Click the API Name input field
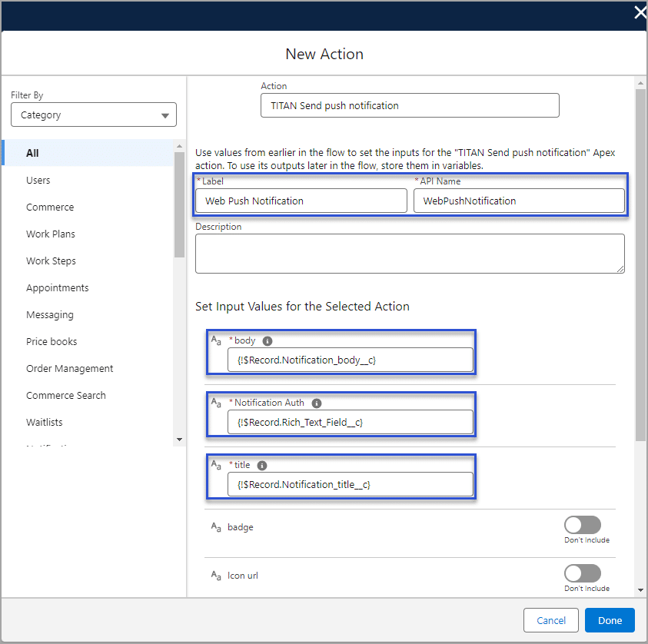The height and width of the screenshot is (644, 648). [519, 201]
